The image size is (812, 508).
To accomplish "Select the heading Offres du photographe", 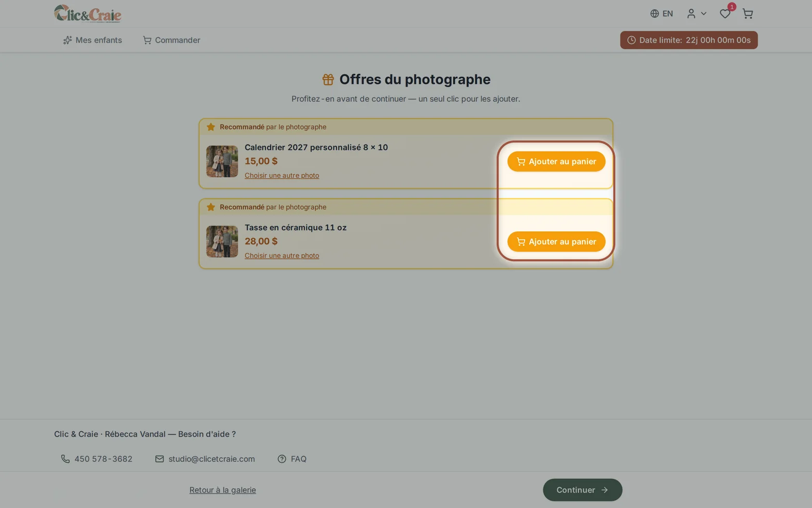I will click(415, 79).
